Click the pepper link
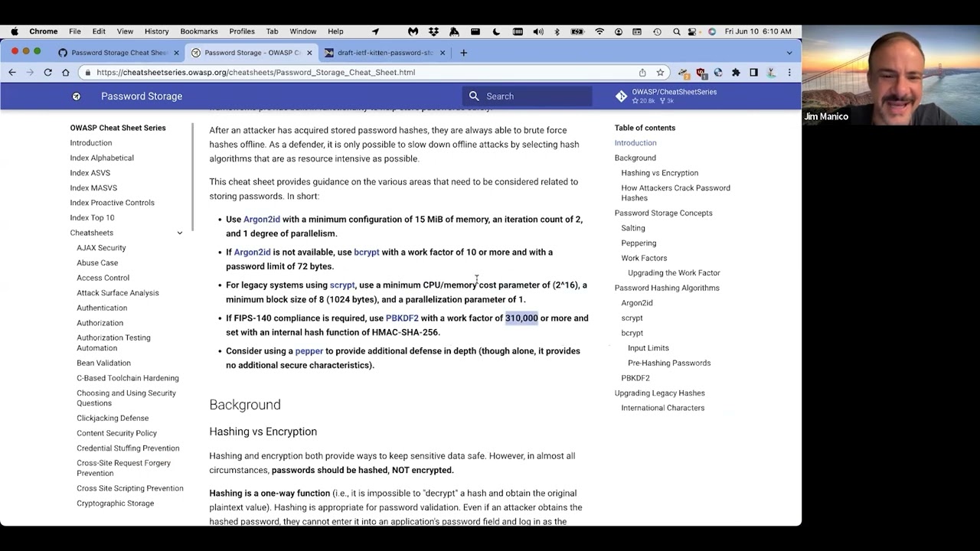 pyautogui.click(x=309, y=351)
